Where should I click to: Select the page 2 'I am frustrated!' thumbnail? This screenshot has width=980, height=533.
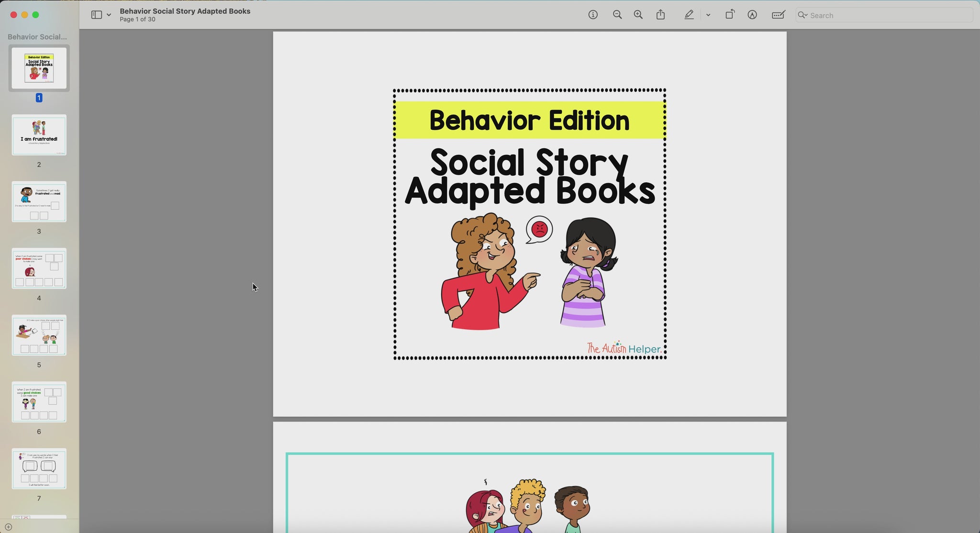(39, 135)
